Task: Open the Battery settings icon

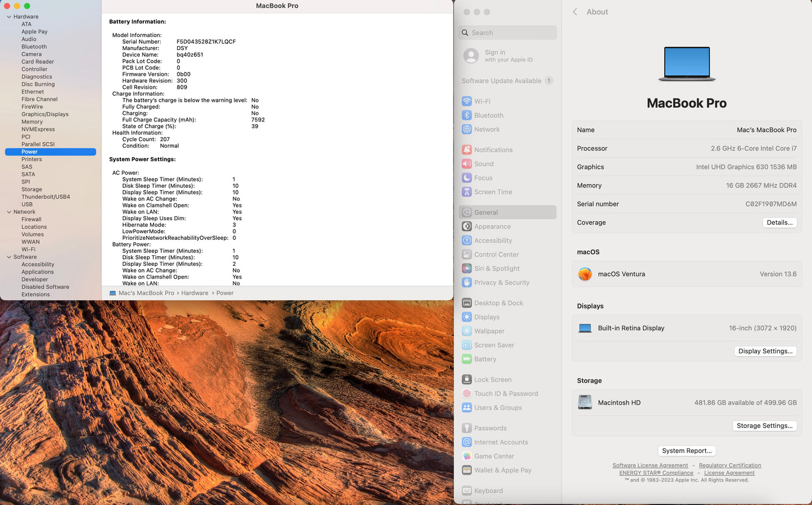Action: 466,360
